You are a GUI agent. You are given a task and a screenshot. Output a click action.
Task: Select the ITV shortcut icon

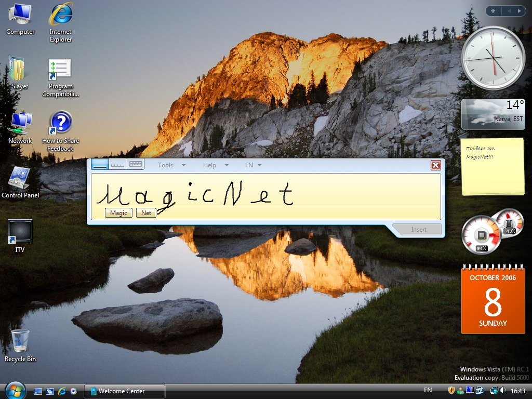(20, 236)
